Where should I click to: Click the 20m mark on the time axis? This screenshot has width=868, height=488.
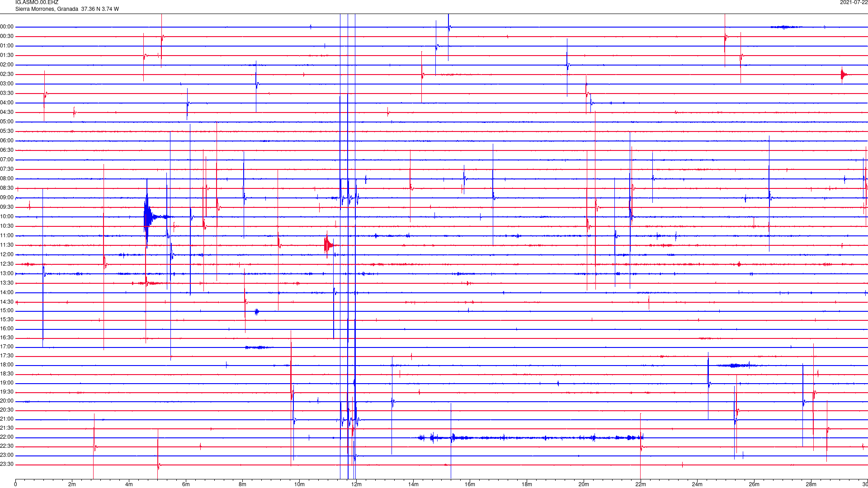point(584,485)
